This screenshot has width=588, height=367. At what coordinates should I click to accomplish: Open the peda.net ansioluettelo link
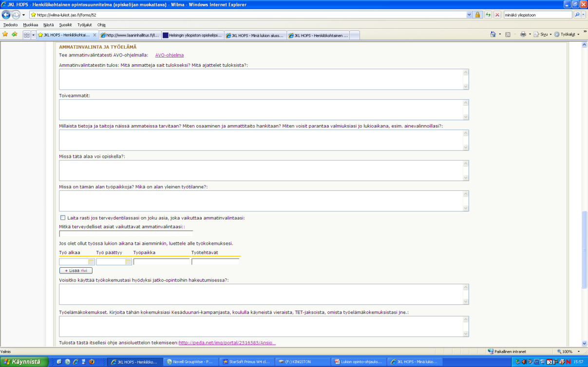coord(227,343)
